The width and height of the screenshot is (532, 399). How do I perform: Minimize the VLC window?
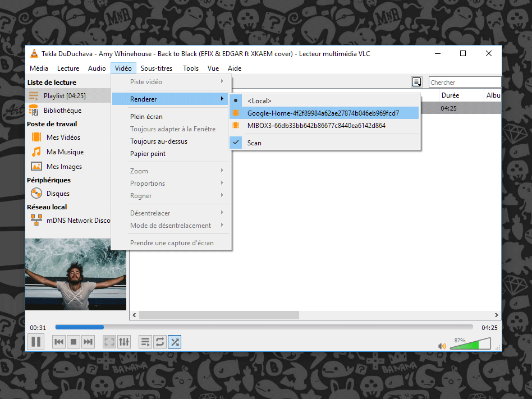[438, 54]
